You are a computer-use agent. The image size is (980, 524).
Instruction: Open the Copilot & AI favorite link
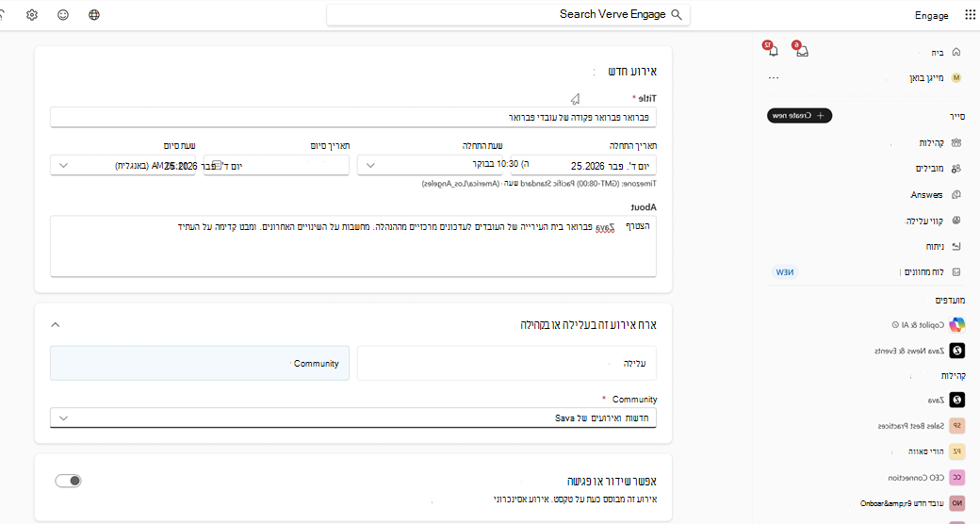[923, 324]
